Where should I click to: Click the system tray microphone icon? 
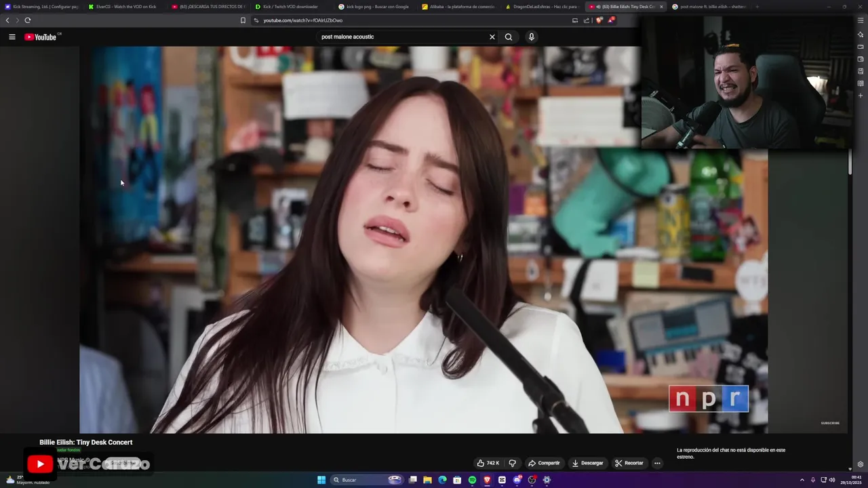(x=813, y=480)
